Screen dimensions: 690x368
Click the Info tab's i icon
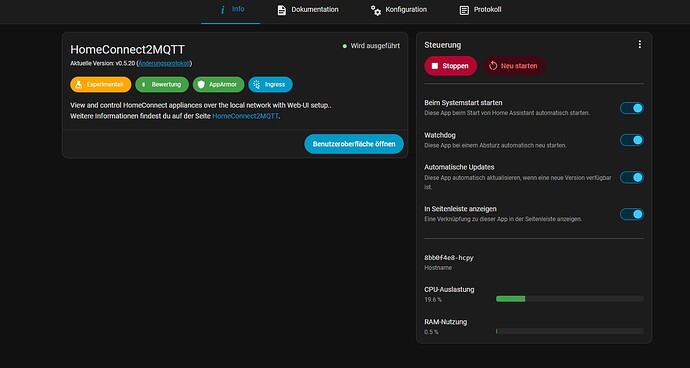[x=223, y=10]
